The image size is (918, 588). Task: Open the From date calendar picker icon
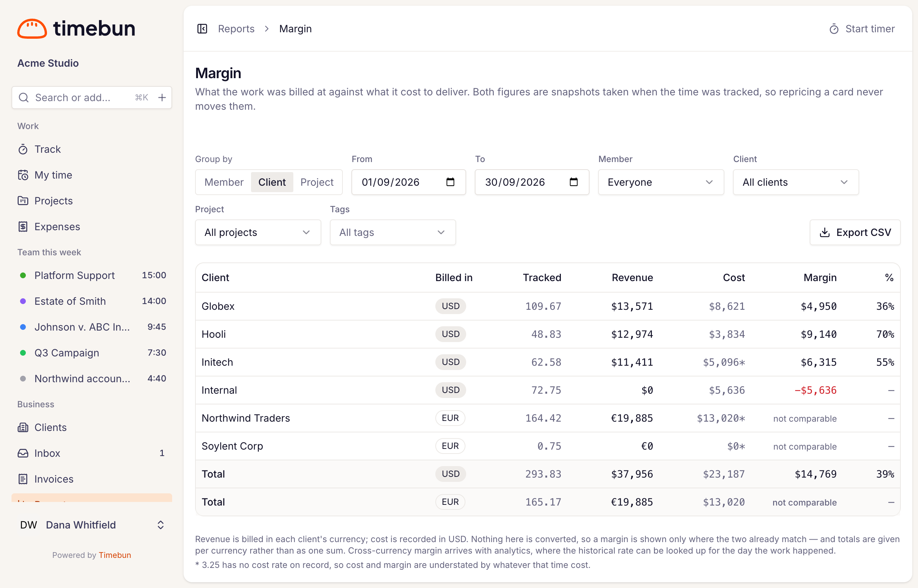coord(450,182)
